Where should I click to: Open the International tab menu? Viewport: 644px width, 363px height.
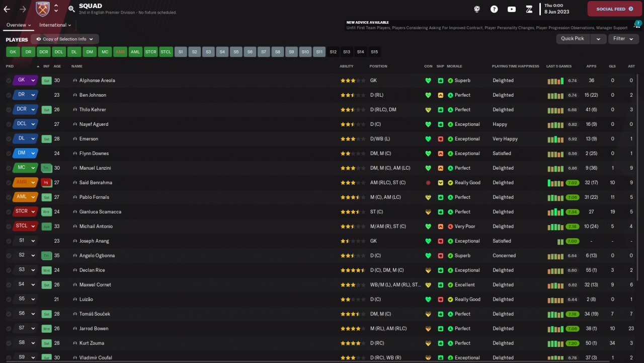pyautogui.click(x=55, y=25)
